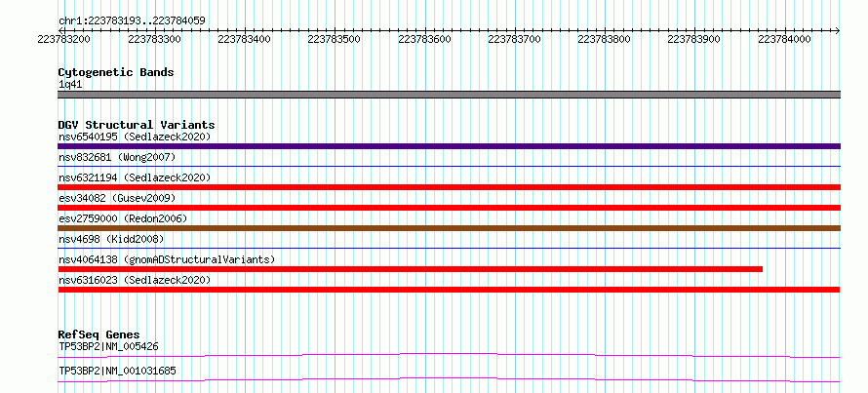868x393 pixels.
Task: Click the nsv4064138 (gnomADStructuralVariants) label
Action: click(x=167, y=259)
